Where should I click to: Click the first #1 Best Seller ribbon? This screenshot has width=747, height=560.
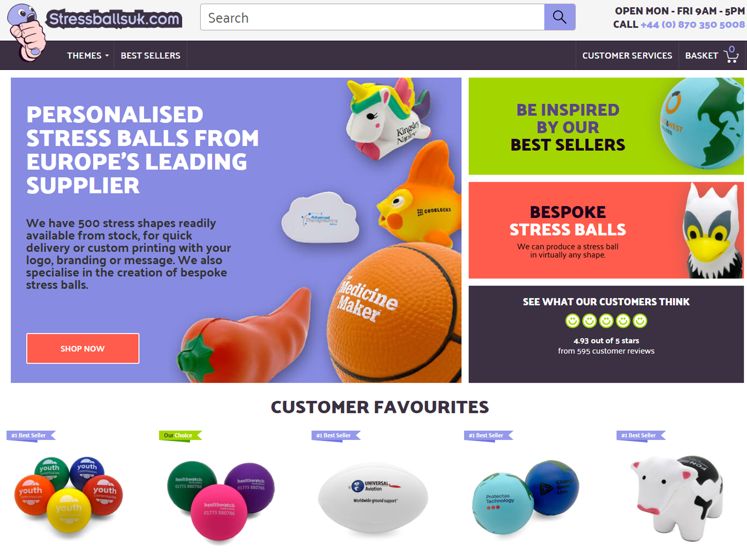pyautogui.click(x=31, y=435)
